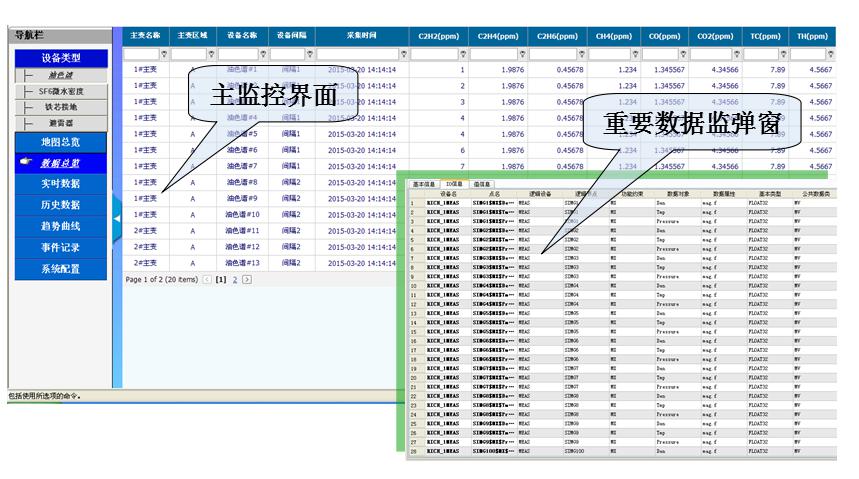Screen dimensions: 859x479
Task: Open filter icon for C2H4(ppm) column
Action: tap(522, 54)
